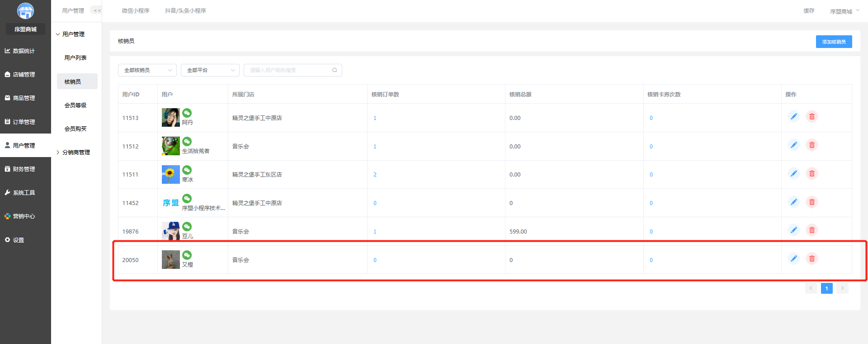Edit verifier 寒冰 with the pencil icon
Image resolution: width=868 pixels, height=344 pixels.
click(x=793, y=174)
